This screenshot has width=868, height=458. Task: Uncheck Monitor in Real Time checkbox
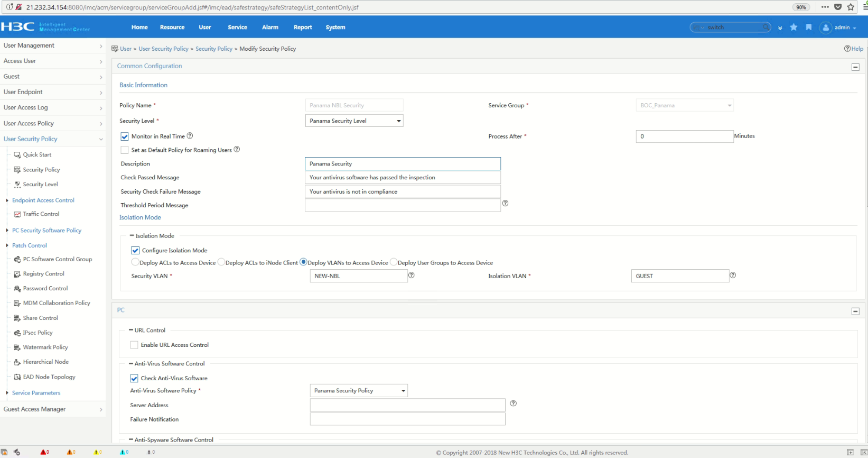click(125, 136)
